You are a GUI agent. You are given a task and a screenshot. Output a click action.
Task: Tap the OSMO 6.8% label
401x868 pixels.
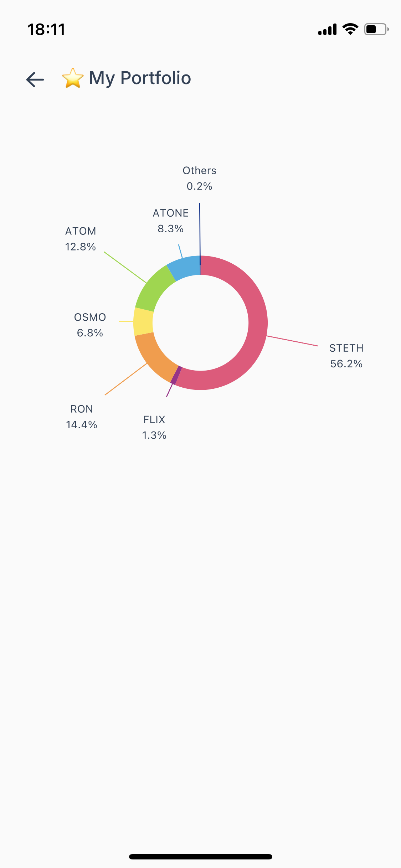click(x=90, y=325)
